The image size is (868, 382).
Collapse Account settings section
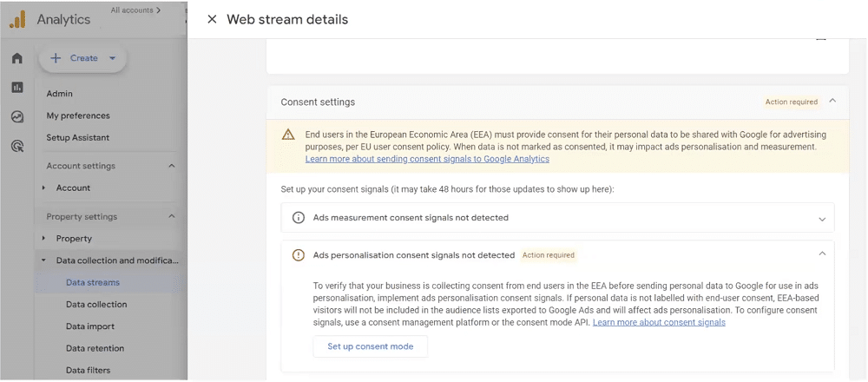click(x=172, y=166)
